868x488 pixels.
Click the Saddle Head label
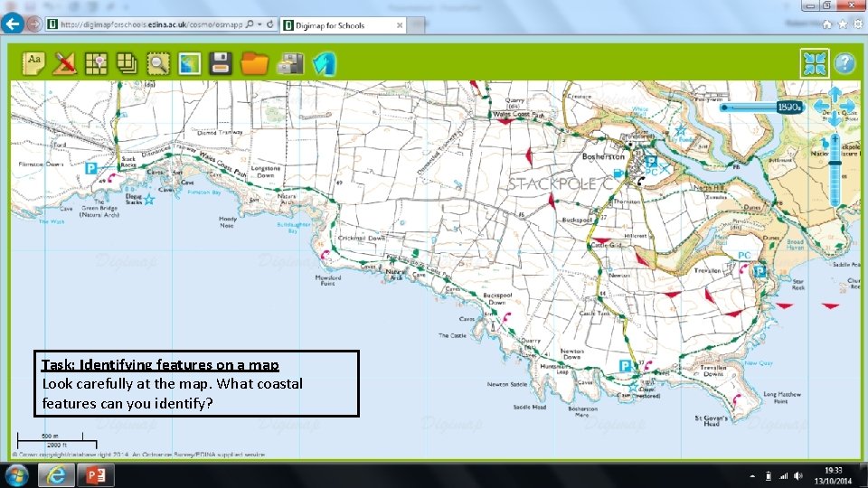click(529, 407)
